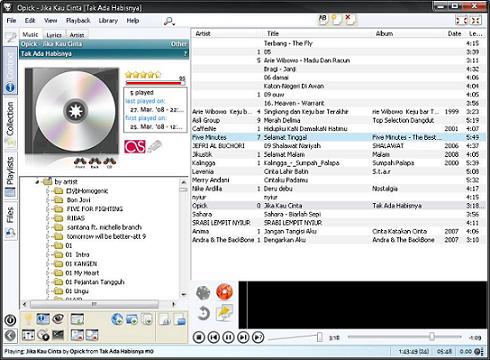Click the Back footprint cover button
Image resolution: width=490 pixels, height=360 pixels.
point(95,163)
